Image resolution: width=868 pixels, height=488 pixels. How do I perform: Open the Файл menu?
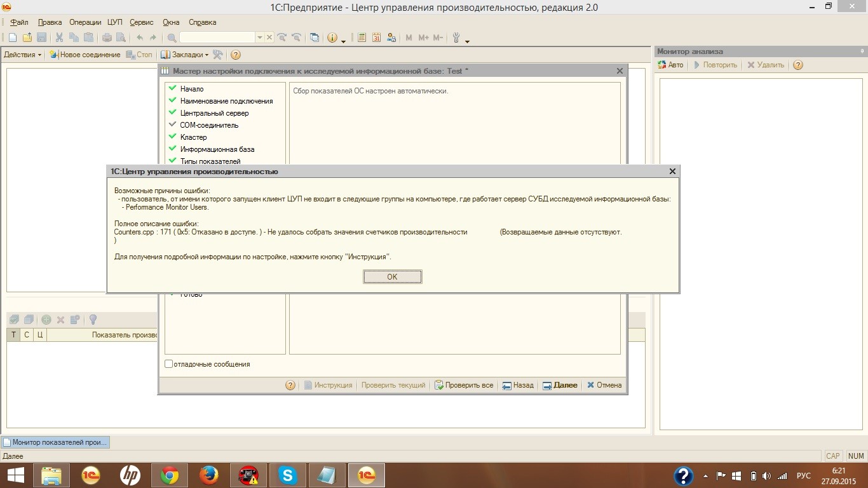pos(20,22)
